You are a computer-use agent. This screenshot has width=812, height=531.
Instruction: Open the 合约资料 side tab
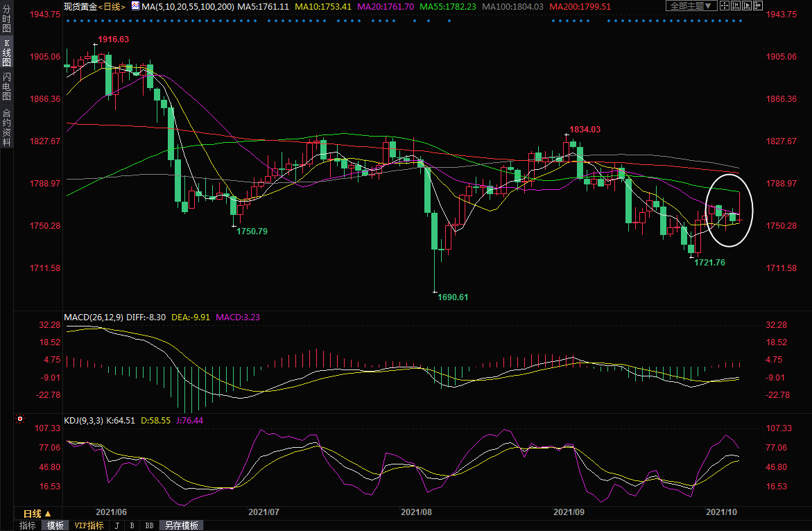6,127
